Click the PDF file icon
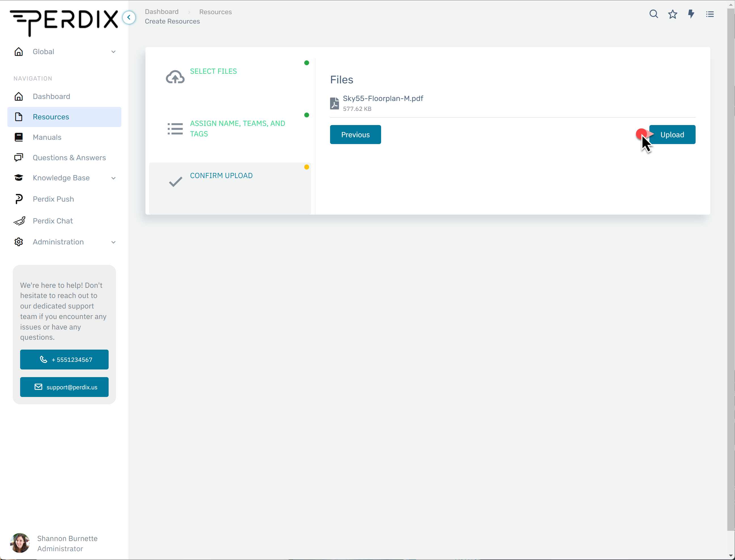The width and height of the screenshot is (735, 560). 334,103
